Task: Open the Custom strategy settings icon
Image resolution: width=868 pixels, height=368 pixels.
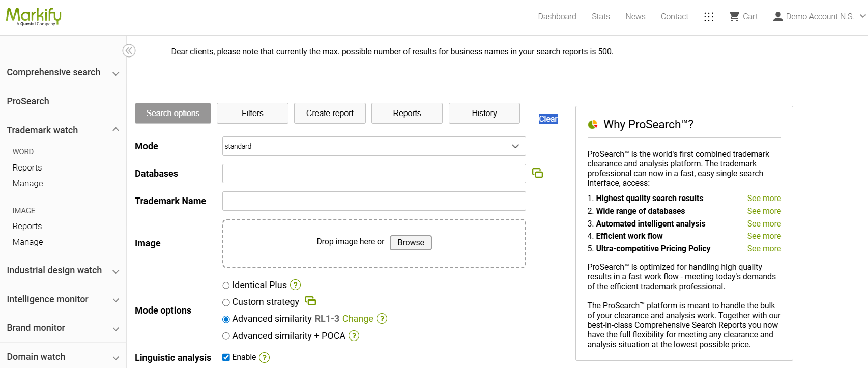Action: pos(310,301)
